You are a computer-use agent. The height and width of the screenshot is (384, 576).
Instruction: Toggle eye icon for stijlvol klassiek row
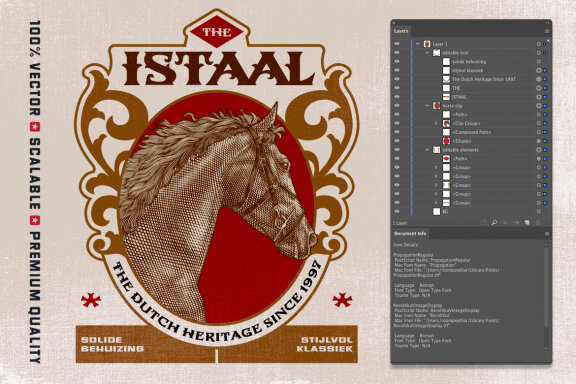(397, 70)
